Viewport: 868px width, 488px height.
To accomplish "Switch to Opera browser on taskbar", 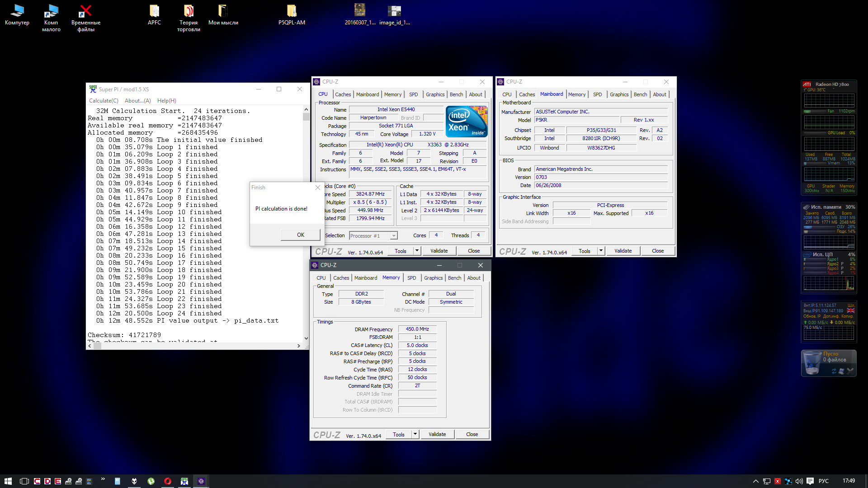I will click(167, 481).
